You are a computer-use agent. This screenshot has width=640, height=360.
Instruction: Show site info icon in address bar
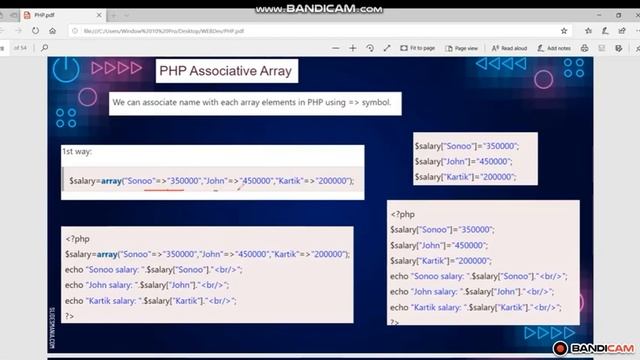[x=75, y=31]
